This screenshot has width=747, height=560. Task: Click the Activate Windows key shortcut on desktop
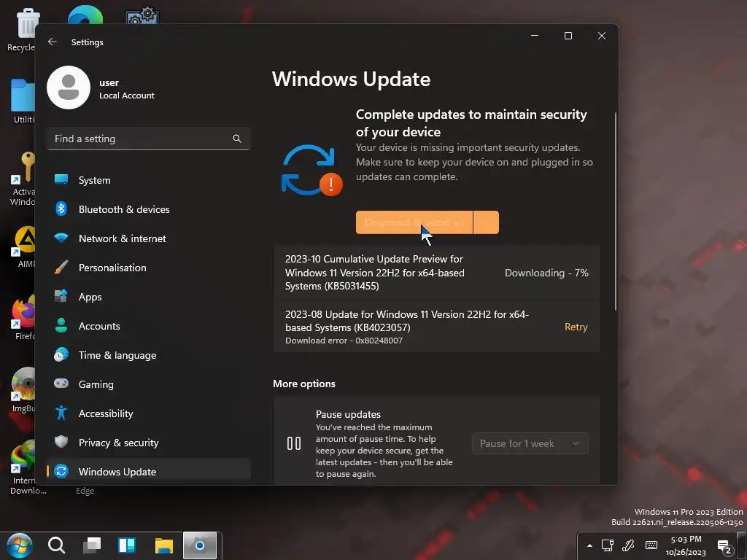pos(23,179)
